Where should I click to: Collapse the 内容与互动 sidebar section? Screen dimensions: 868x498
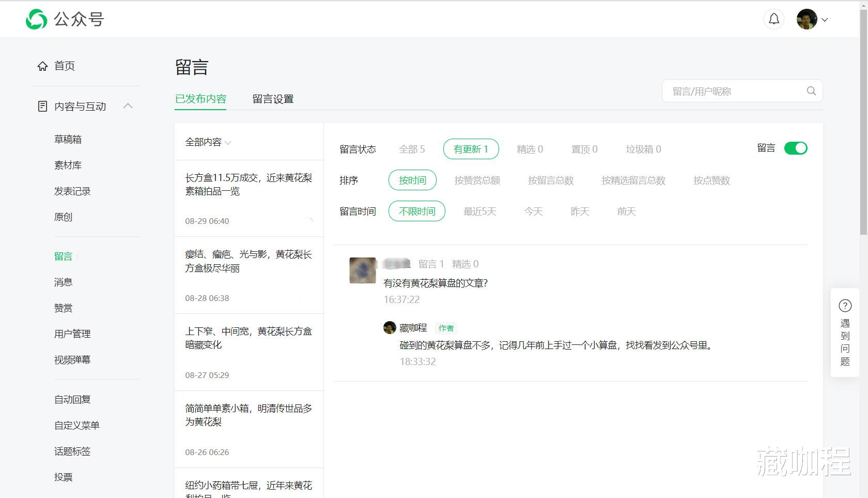pos(128,105)
